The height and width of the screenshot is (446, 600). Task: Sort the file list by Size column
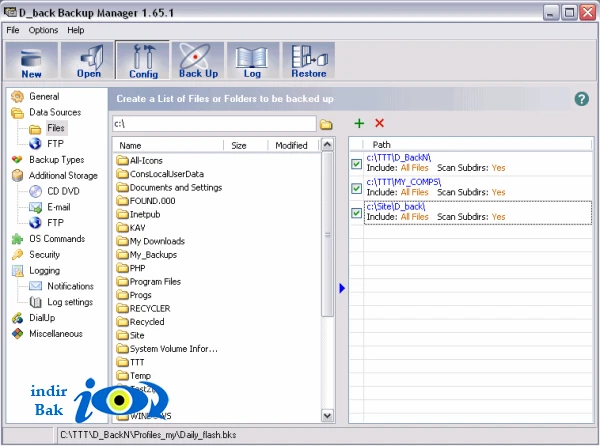pyautogui.click(x=246, y=145)
